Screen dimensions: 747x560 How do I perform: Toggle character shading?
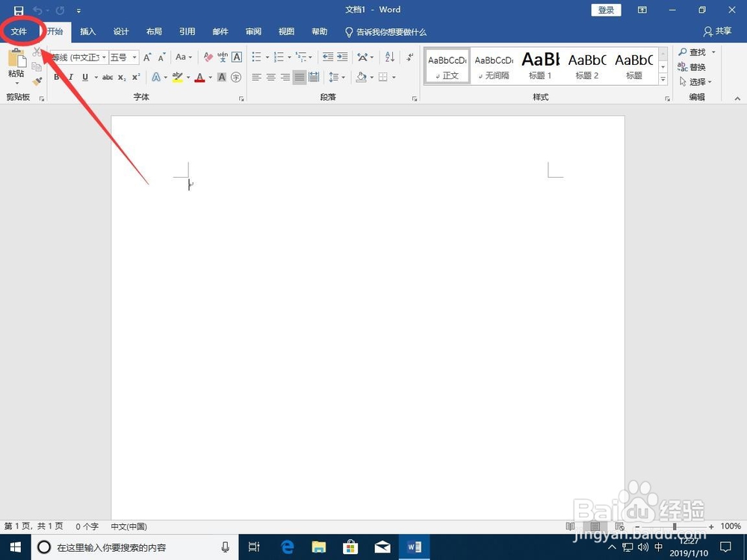tap(222, 77)
